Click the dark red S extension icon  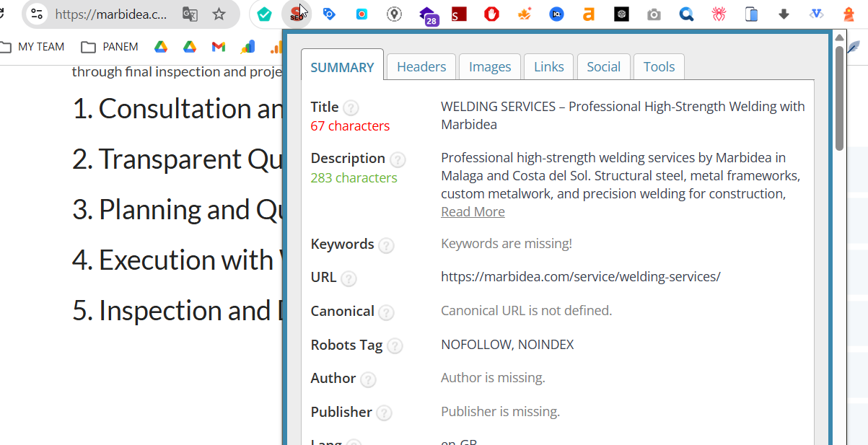[x=459, y=14]
